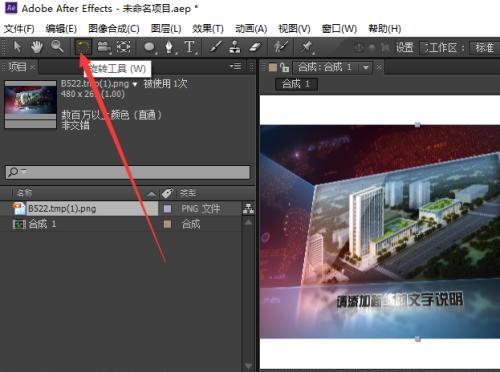
Task: Select the Brush tool
Action: 215,47
